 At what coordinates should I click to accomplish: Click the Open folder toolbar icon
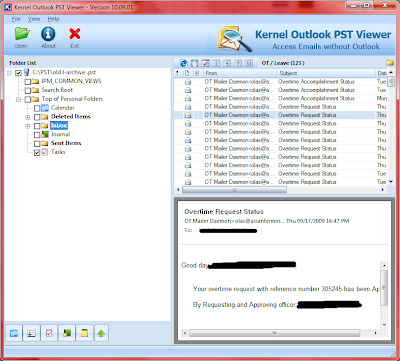(22, 34)
